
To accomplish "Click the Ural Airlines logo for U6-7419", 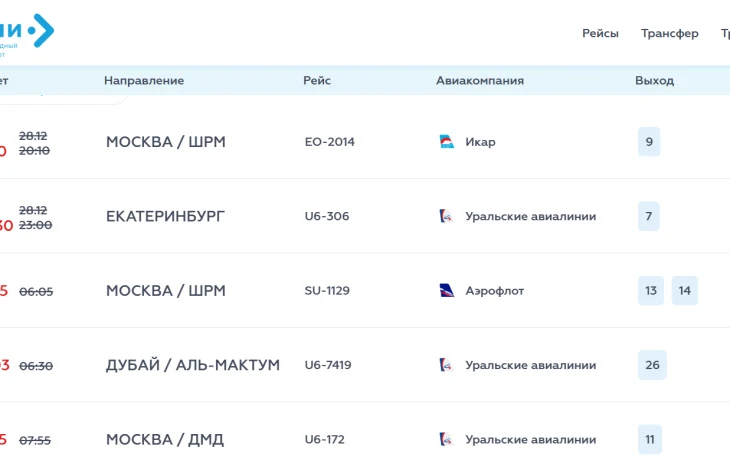I will coord(446,365).
